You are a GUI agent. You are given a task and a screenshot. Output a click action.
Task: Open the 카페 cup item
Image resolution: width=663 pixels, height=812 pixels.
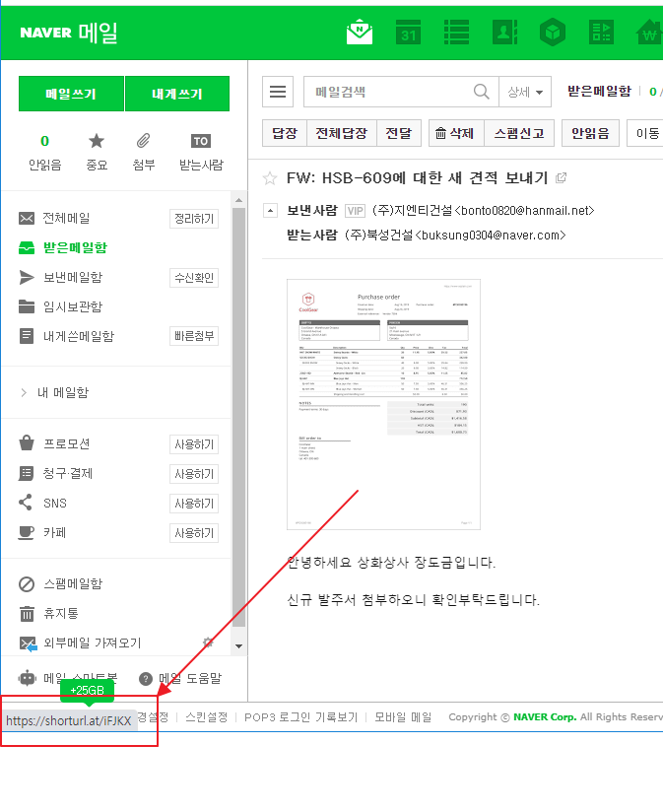pyautogui.click(x=54, y=532)
